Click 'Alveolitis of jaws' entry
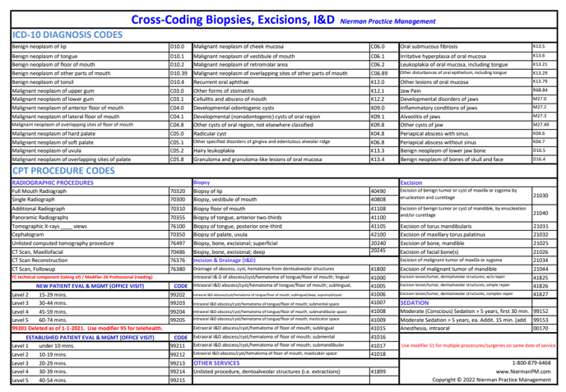 pyautogui.click(x=420, y=117)
